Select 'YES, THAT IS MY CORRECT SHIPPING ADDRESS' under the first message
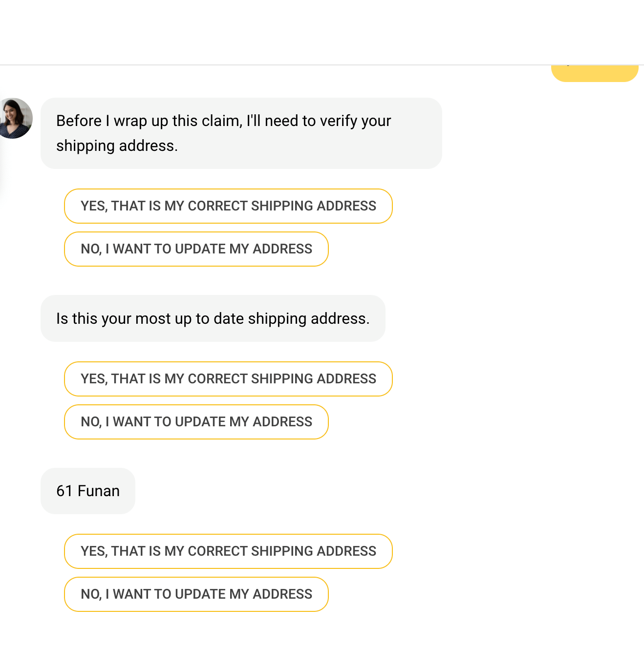Screen dimensions: 644x669 tap(228, 206)
